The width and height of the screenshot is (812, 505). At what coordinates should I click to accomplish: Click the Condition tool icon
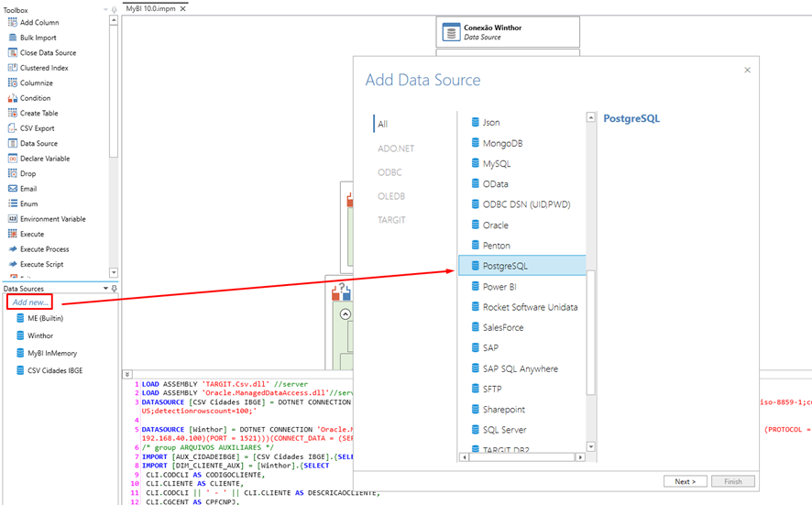tap(13, 98)
